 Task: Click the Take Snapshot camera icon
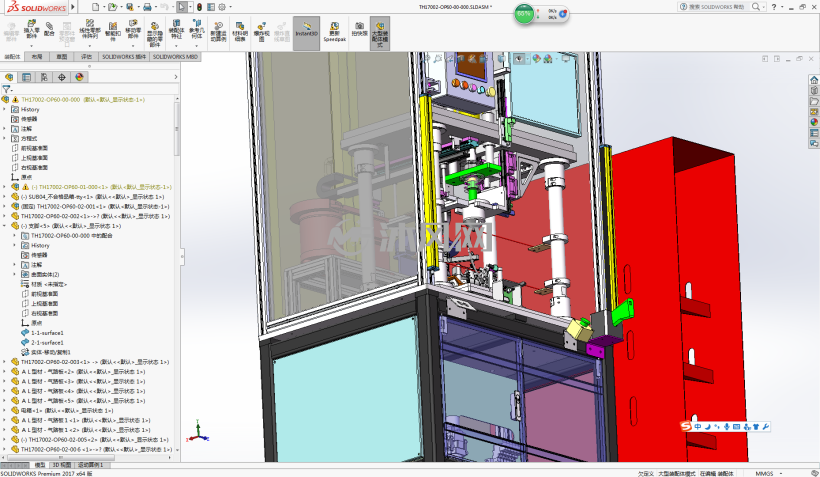(x=359, y=29)
